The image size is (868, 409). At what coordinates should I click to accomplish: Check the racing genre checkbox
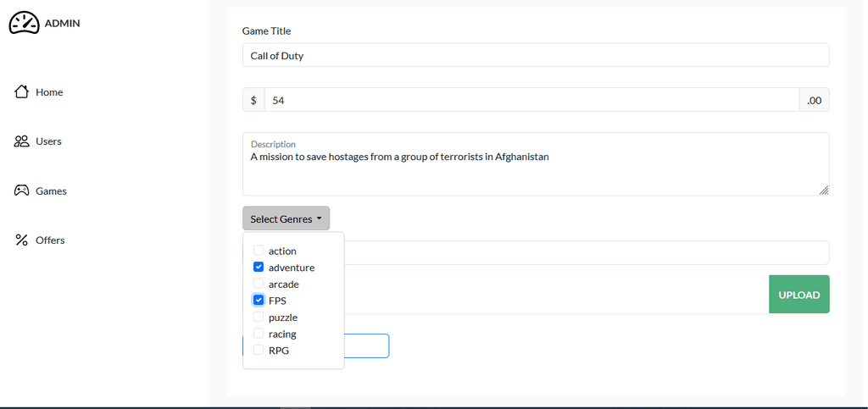point(259,334)
